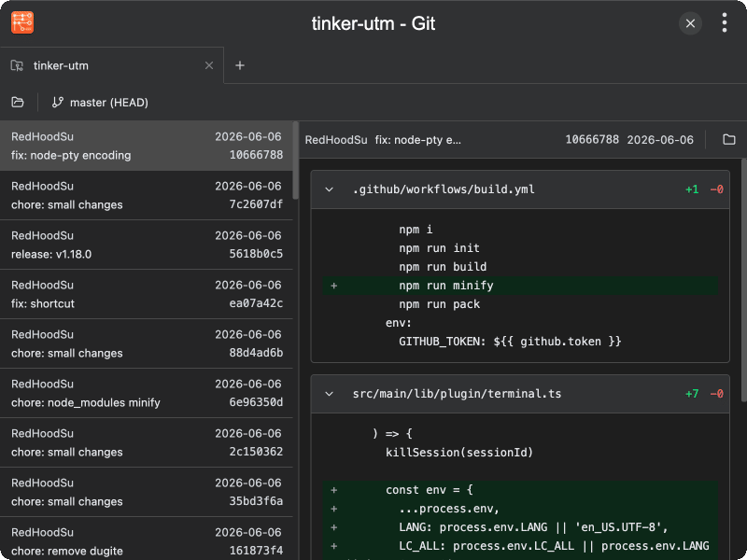Click the date 2026-06-06 in detail header
This screenshot has height=560, width=747.
coord(660,139)
